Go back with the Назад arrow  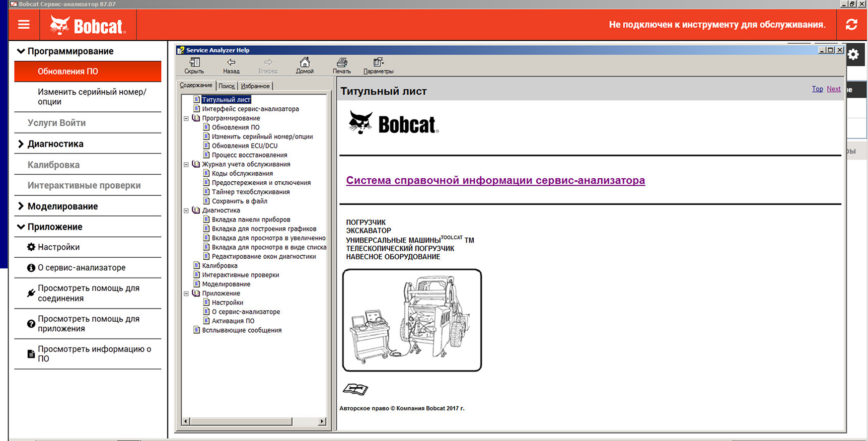pos(231,65)
